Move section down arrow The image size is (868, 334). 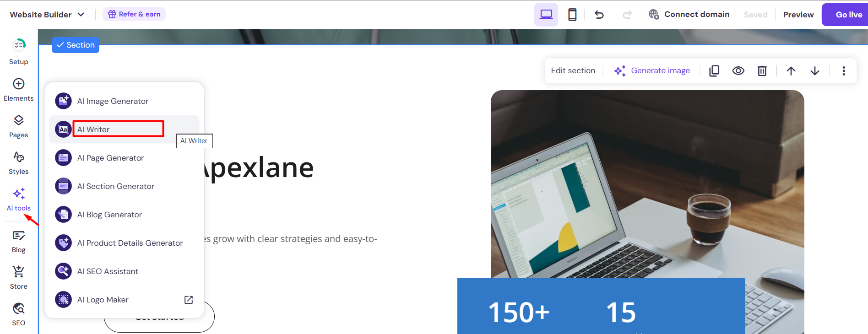tap(815, 71)
